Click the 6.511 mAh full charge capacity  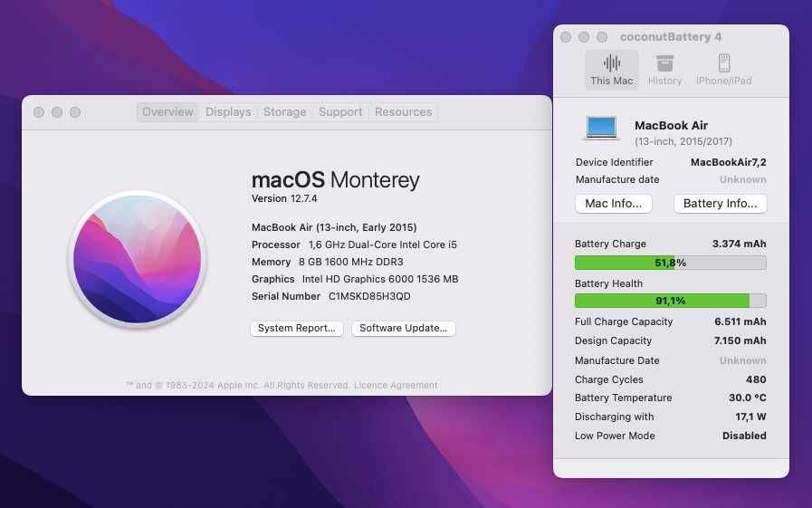(740, 321)
